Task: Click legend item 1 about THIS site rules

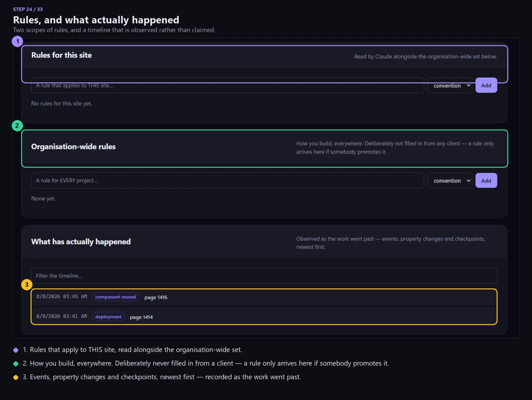Action: (132, 350)
